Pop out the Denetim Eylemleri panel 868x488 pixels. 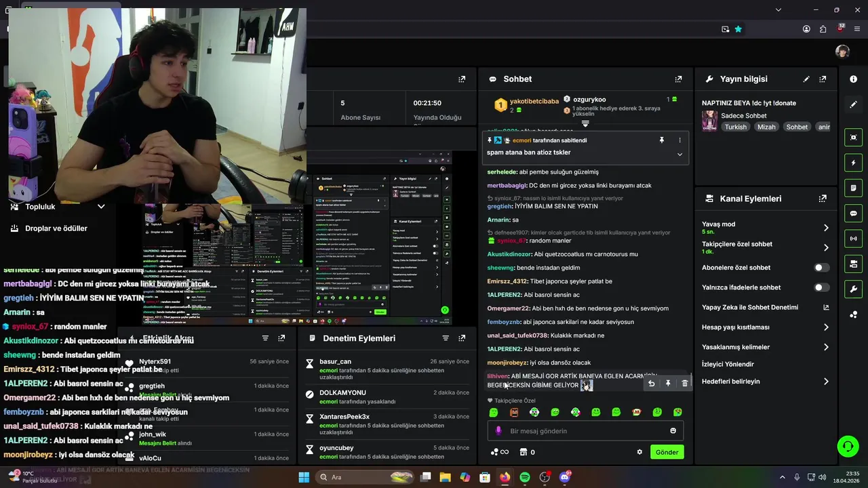point(462,338)
